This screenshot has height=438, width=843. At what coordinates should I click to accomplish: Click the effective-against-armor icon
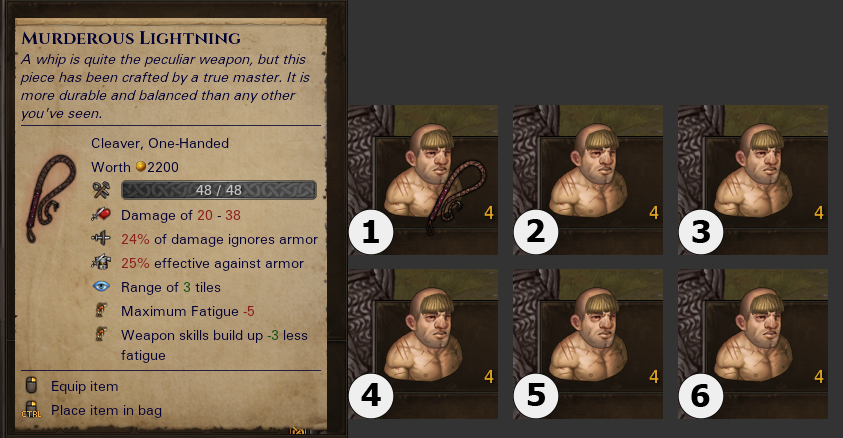[101, 262]
